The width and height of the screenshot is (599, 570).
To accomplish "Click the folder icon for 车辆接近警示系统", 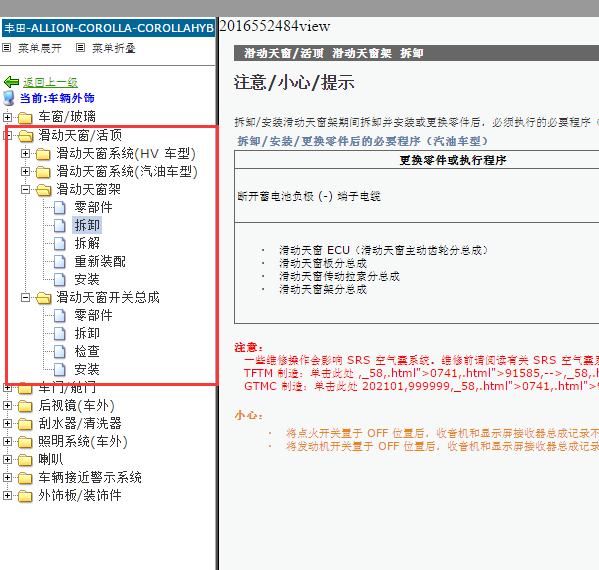I will [x=25, y=478].
